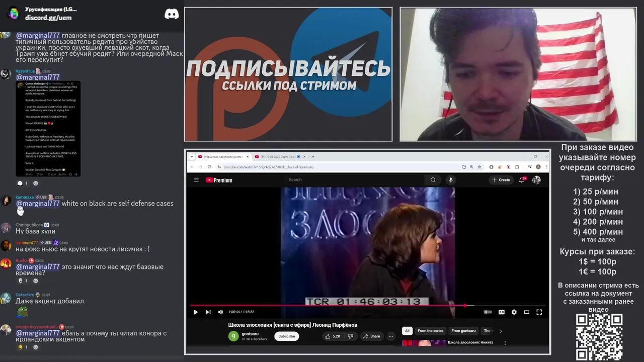
Task: Skip to next video in player
Action: click(208, 312)
